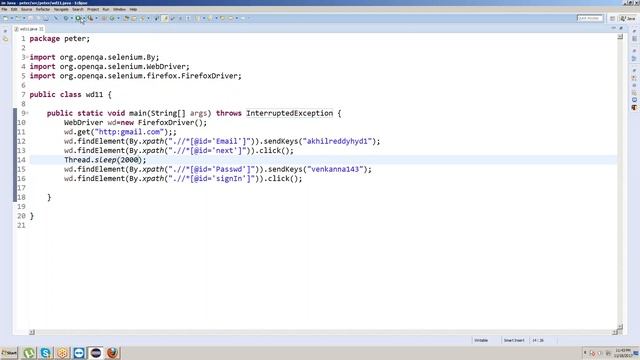Click the "akhilreddyhyd1" string

(337, 141)
